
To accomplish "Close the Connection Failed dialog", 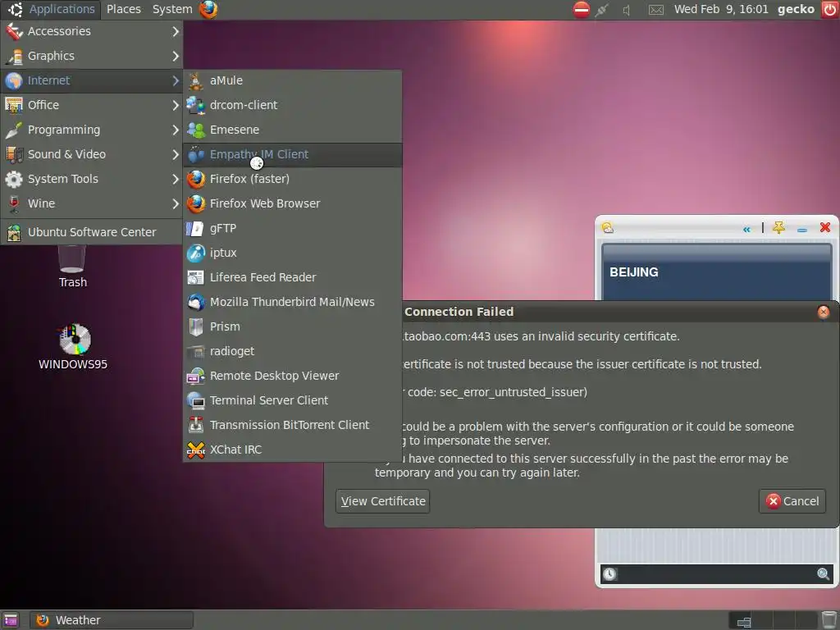I will pyautogui.click(x=824, y=312).
